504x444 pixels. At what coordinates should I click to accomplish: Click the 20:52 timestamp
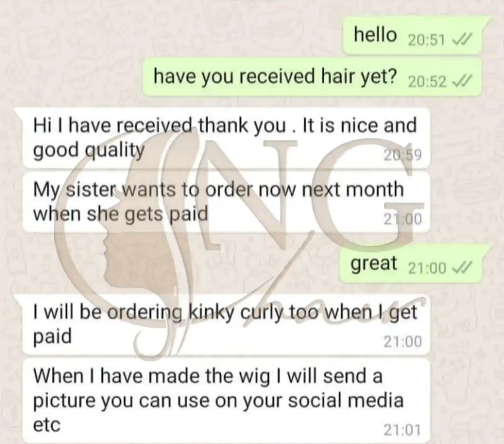(x=427, y=81)
